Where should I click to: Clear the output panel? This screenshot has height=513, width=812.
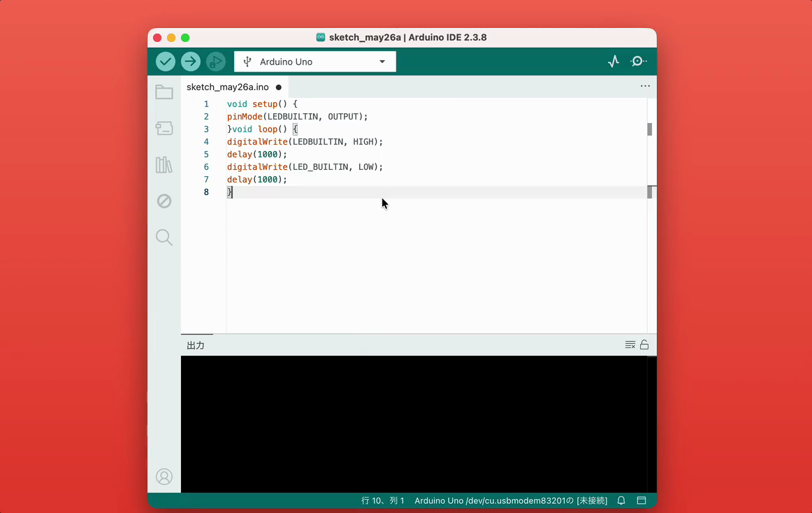pos(630,345)
